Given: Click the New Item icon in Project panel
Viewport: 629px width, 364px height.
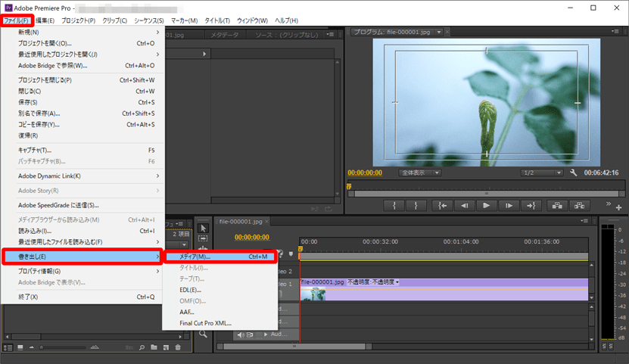Looking at the screenshot, I should (166, 347).
